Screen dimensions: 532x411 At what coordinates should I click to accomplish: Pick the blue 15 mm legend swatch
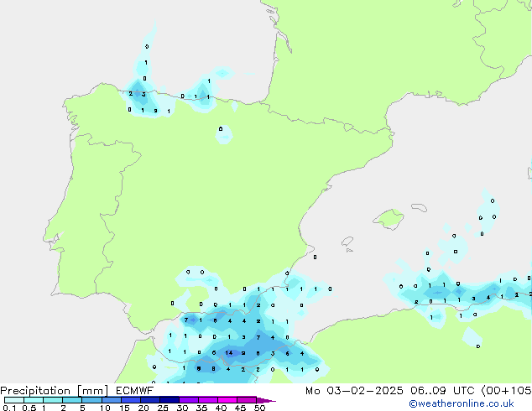click(130, 400)
